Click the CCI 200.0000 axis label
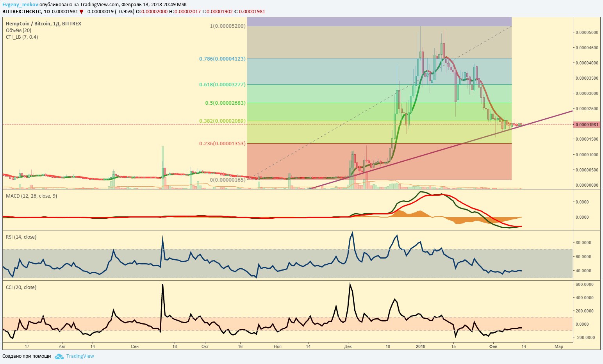Viewport: 603px width, 364px height. pos(585,311)
